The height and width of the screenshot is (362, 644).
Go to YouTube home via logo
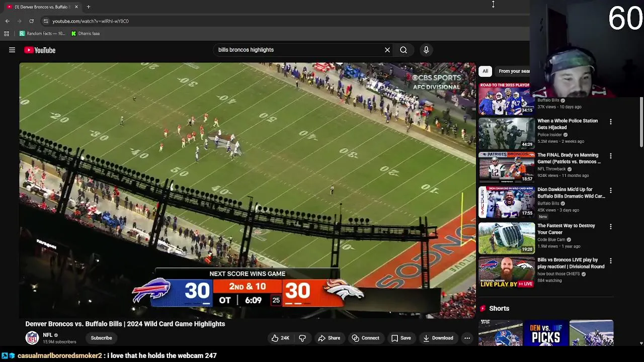point(40,50)
